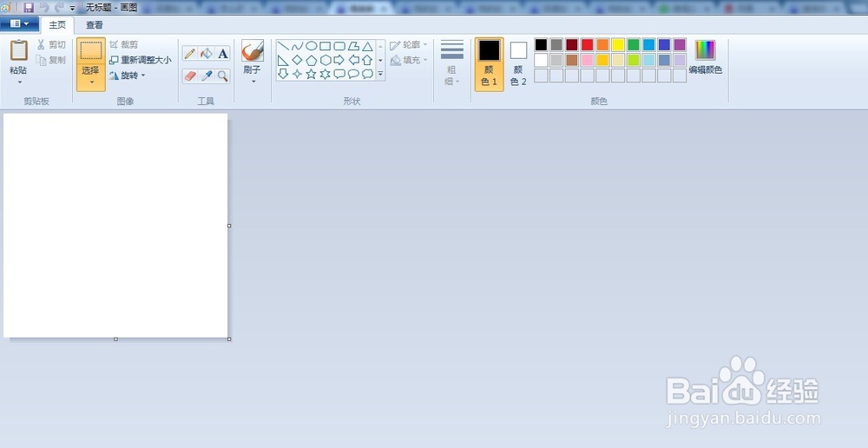The image size is (868, 448).
Task: Select the Fill with color bucket tool
Action: [207, 53]
